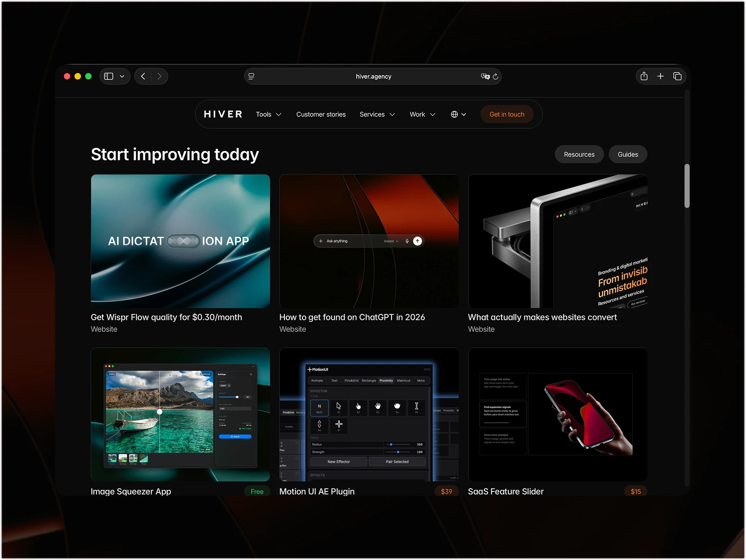
Task: Open 'How to get found on ChatGPT in 2026'
Action: click(352, 317)
